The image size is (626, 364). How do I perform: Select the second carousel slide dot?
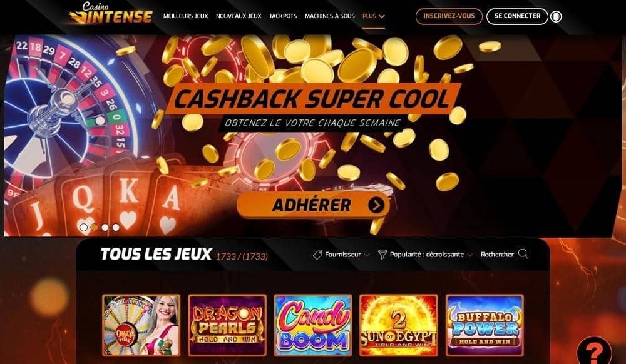pos(95,227)
